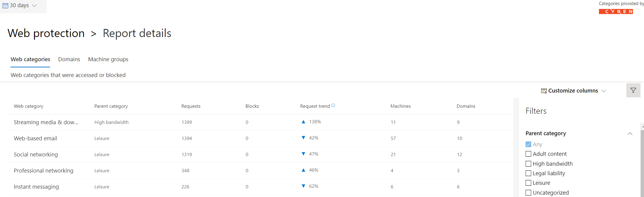Click the CYREN logo
The image size is (644, 197).
tap(616, 12)
